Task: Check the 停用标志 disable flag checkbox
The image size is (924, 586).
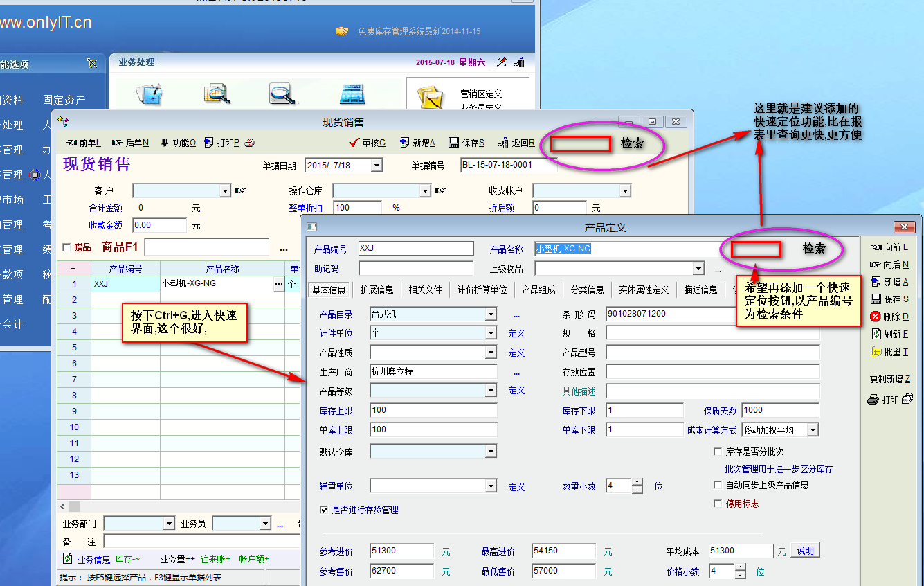Action: pyautogui.click(x=718, y=504)
